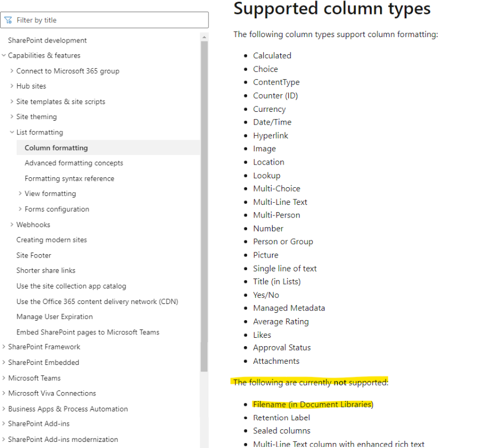This screenshot has height=448, width=491.
Task: Expand Site templates & site scripts
Action: pos(12,101)
